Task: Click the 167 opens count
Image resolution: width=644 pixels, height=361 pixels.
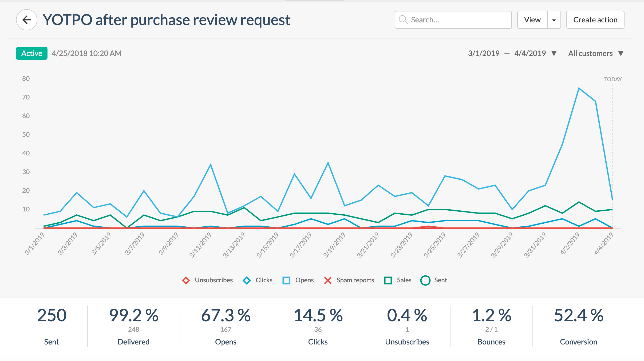Action: tap(226, 330)
